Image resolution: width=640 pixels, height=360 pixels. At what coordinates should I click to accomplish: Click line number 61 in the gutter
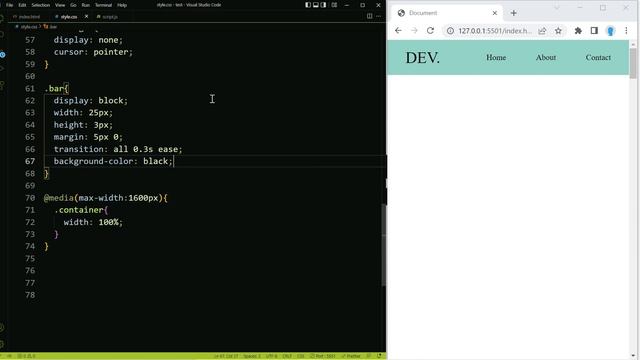[30, 89]
